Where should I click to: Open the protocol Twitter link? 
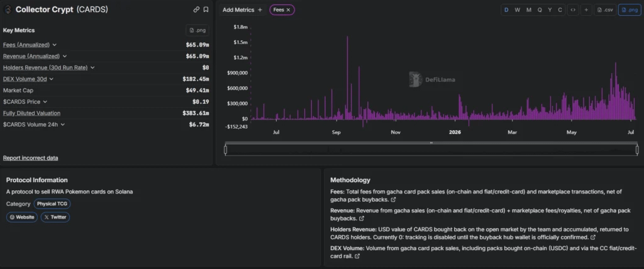[55, 217]
